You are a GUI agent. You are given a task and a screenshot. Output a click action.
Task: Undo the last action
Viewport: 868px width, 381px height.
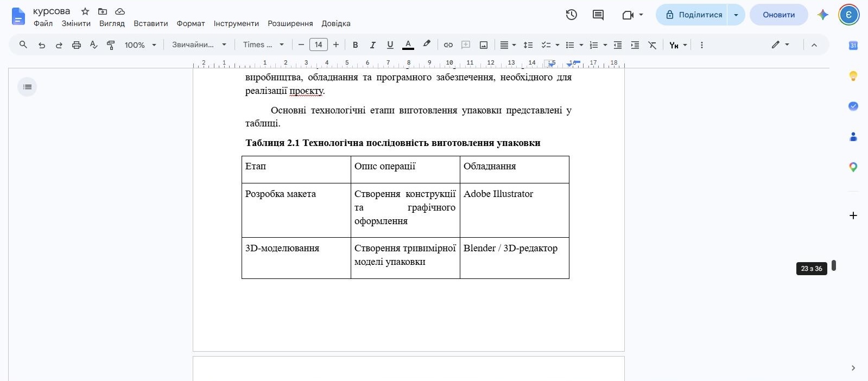coord(42,45)
